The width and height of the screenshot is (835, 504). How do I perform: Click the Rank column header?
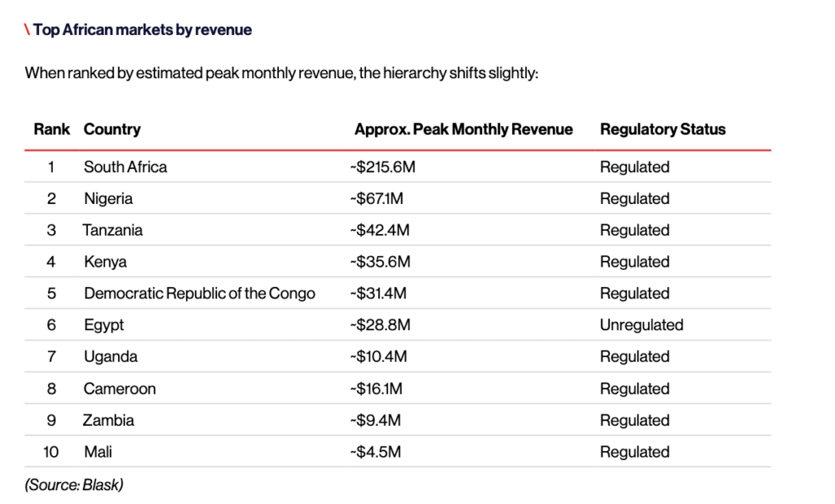[51, 129]
